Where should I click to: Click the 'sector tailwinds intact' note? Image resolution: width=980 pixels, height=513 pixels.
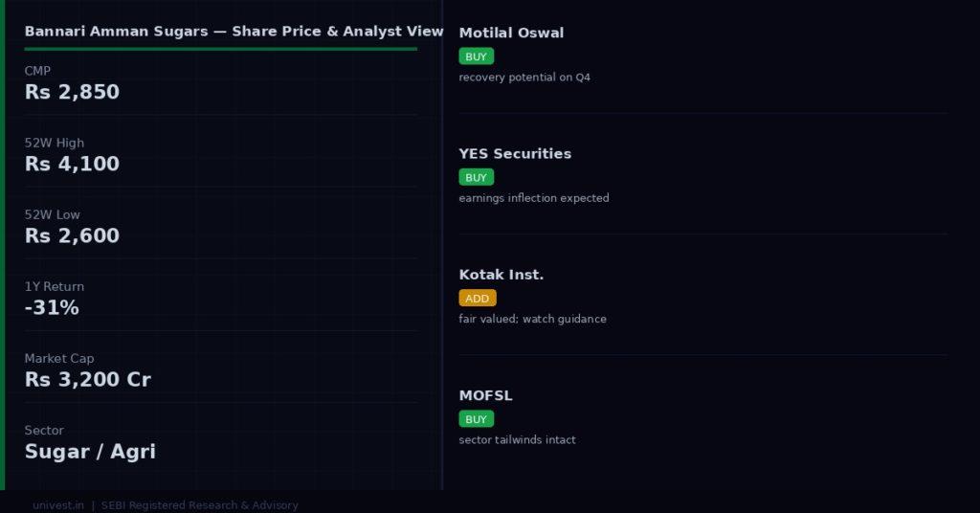coord(517,440)
